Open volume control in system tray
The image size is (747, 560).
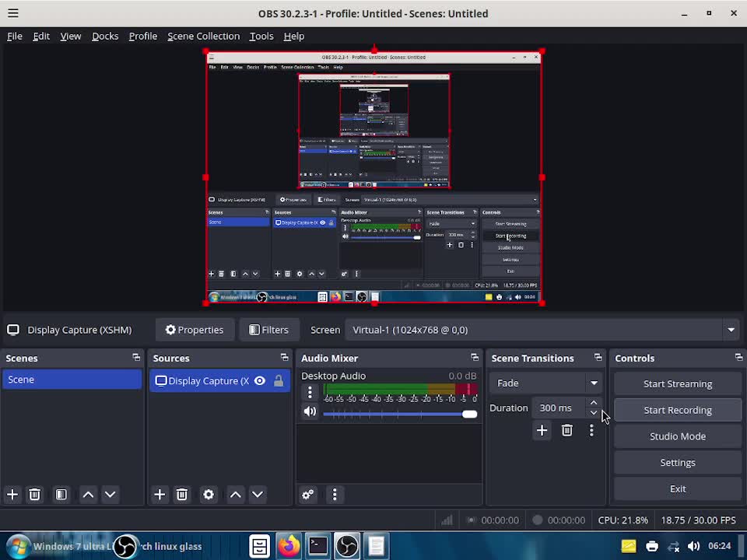click(x=693, y=546)
